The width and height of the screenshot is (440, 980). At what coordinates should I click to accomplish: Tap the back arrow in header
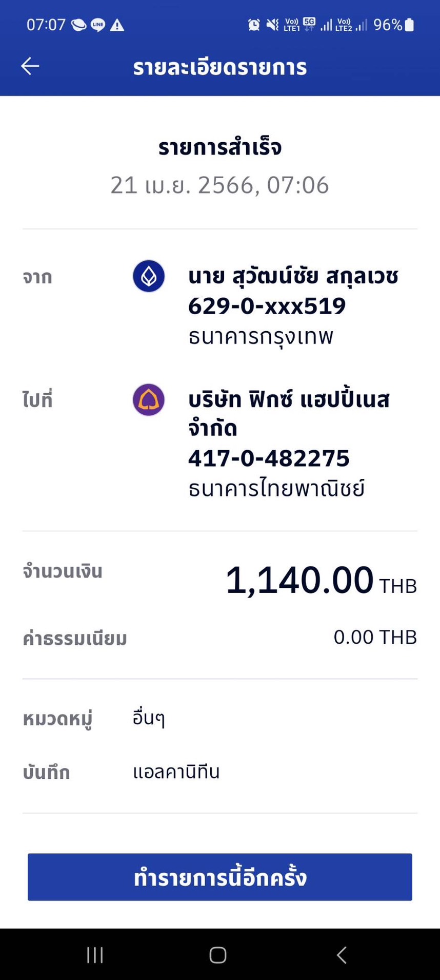click(x=30, y=66)
